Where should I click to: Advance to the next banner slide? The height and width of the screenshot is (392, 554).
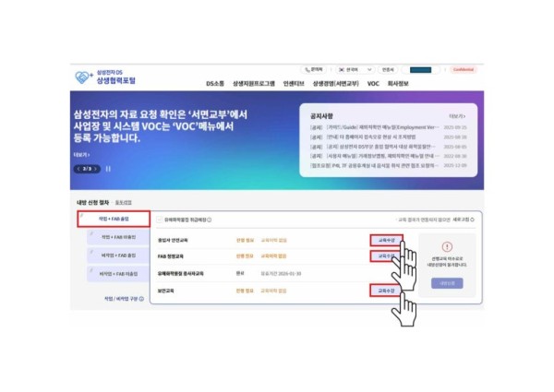point(95,169)
